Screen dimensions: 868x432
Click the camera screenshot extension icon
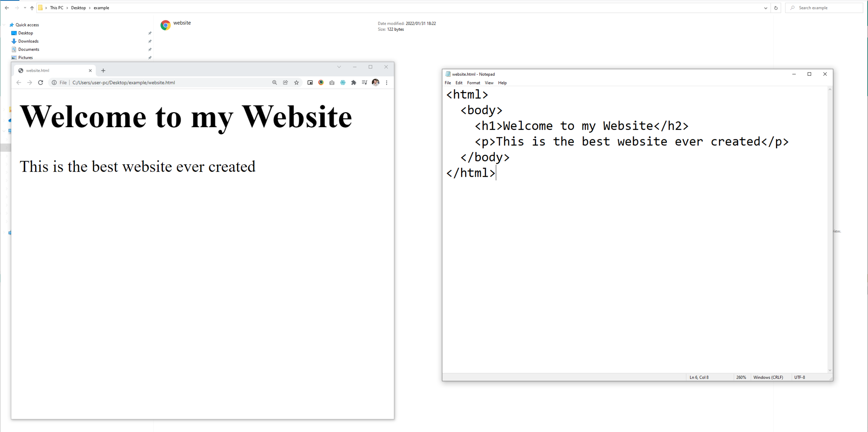[x=332, y=83]
